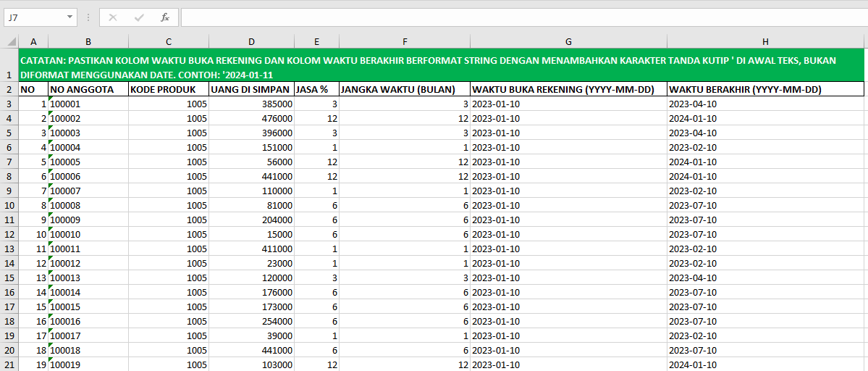
Task: Click WAKTU BUKA REKENING cell for member 100016
Action: [x=568, y=321]
